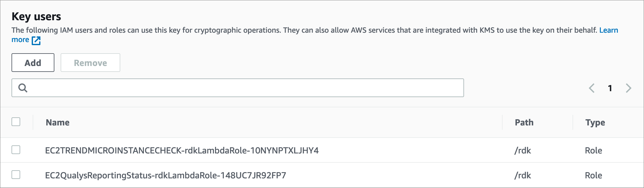Click the Key users section heading

tap(36, 16)
